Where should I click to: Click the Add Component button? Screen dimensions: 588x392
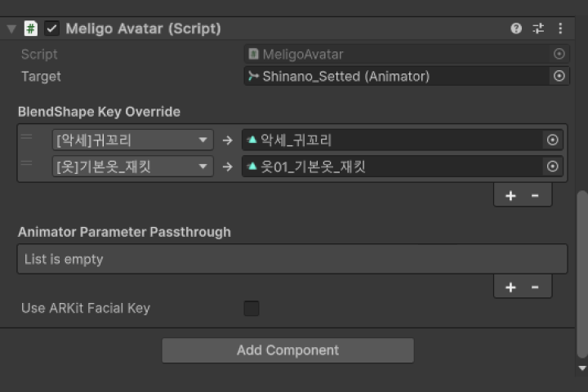point(288,350)
